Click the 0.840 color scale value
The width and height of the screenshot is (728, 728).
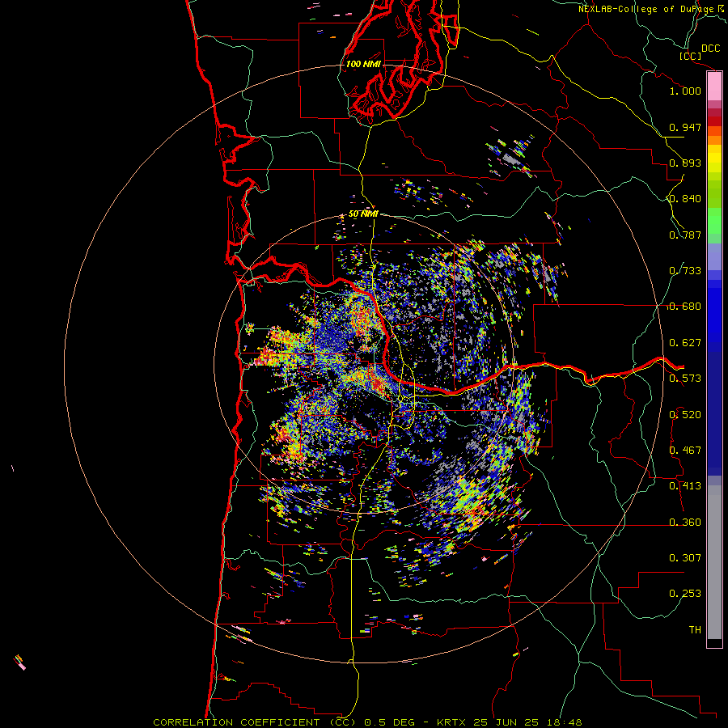685,199
